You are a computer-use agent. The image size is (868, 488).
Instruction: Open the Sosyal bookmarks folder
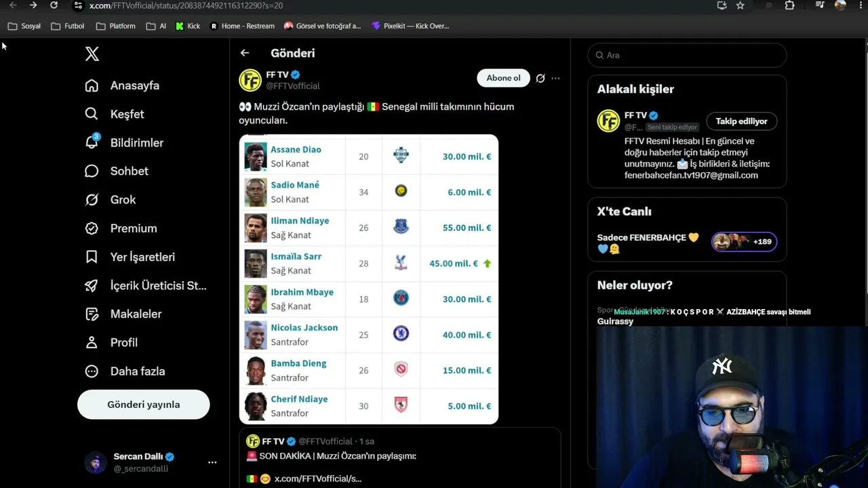[x=24, y=26]
